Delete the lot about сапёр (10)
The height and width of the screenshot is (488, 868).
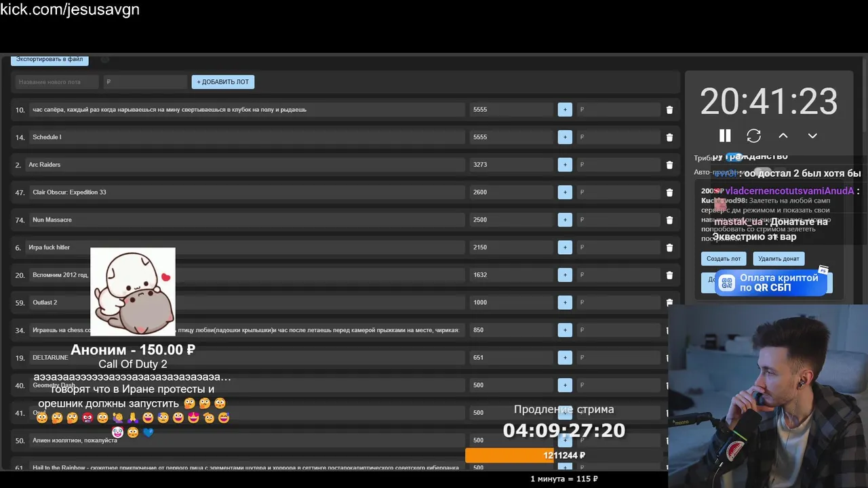(669, 110)
